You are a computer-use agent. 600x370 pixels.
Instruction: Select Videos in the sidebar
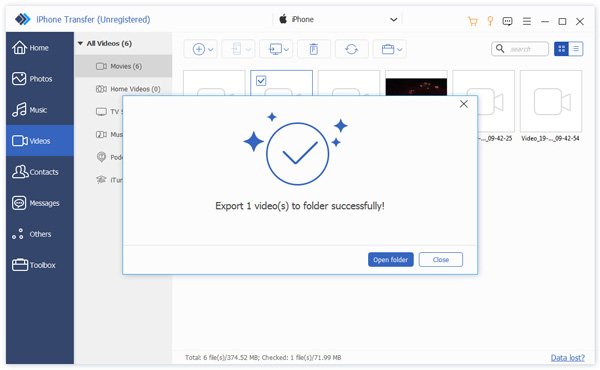pos(39,141)
